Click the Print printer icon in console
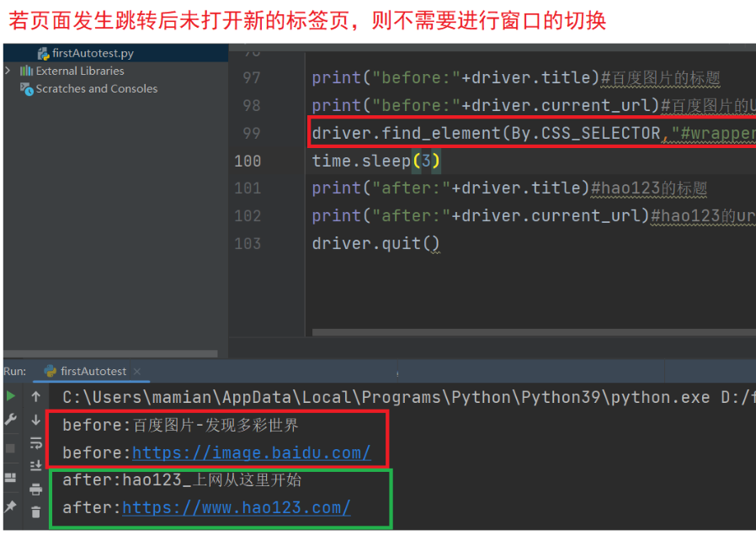This screenshot has height=540, width=756. click(x=35, y=490)
